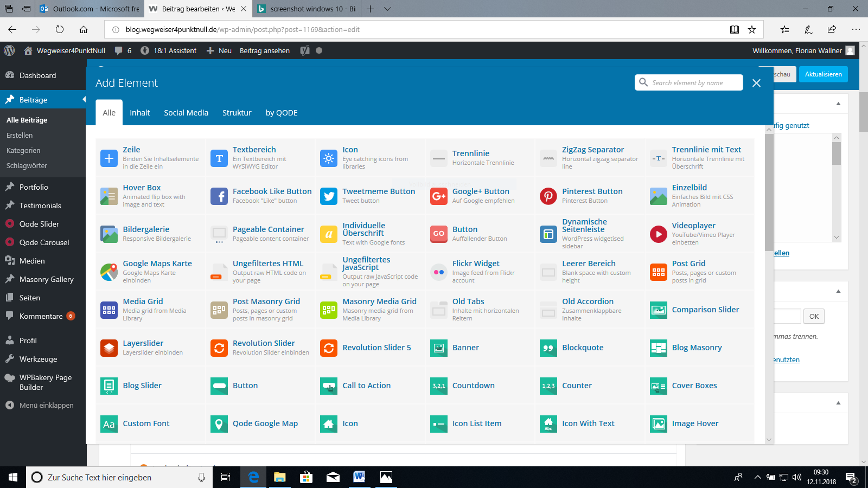Select the Zeile row element icon
The image size is (868, 488).
(x=109, y=158)
